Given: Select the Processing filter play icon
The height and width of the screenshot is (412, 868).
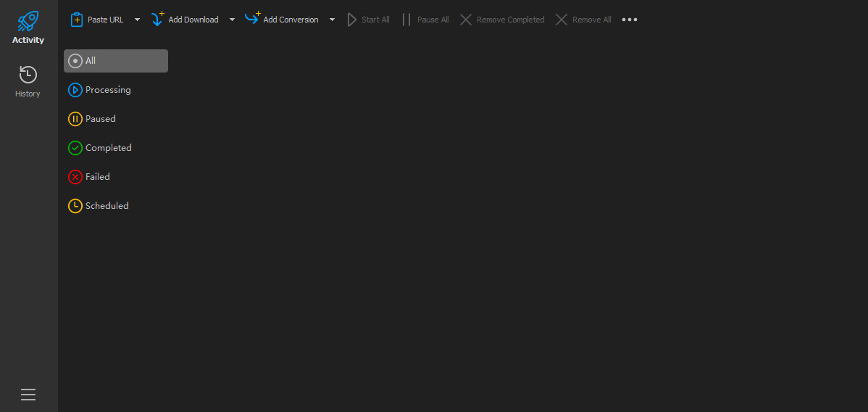Looking at the screenshot, I should point(75,90).
